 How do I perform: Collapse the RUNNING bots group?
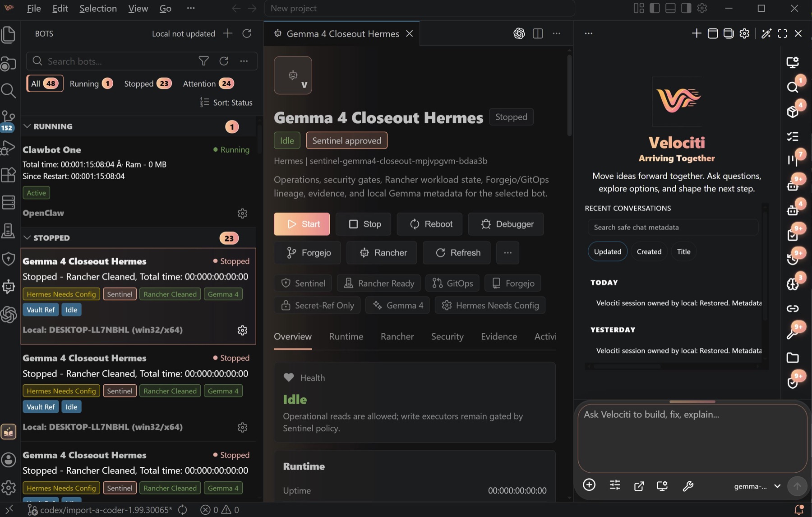[x=27, y=126]
